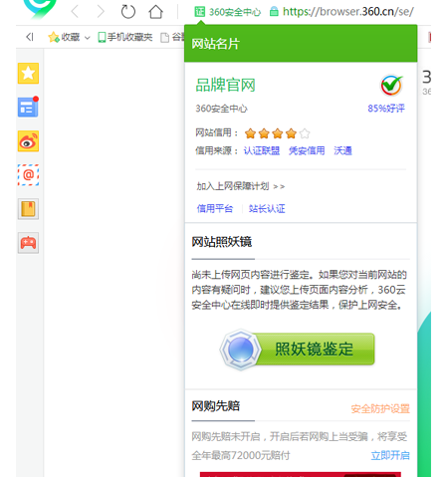Open the 沃通 credit source link
The height and width of the screenshot is (477, 448).
pyautogui.click(x=342, y=150)
